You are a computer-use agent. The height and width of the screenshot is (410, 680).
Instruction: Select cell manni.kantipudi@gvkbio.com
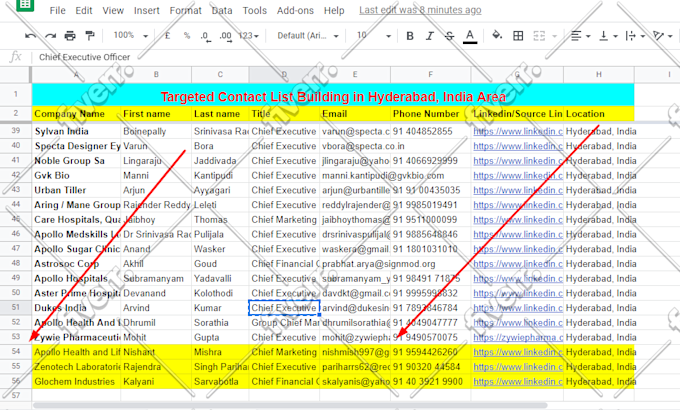[x=355, y=175]
